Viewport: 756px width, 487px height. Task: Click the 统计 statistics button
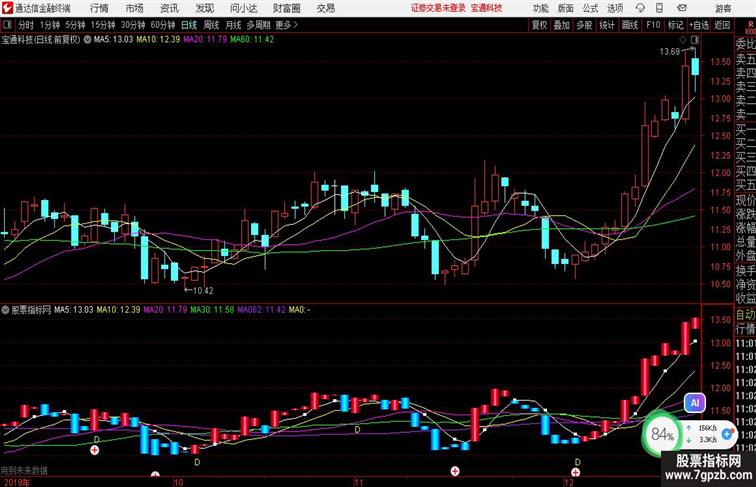pyautogui.click(x=607, y=25)
